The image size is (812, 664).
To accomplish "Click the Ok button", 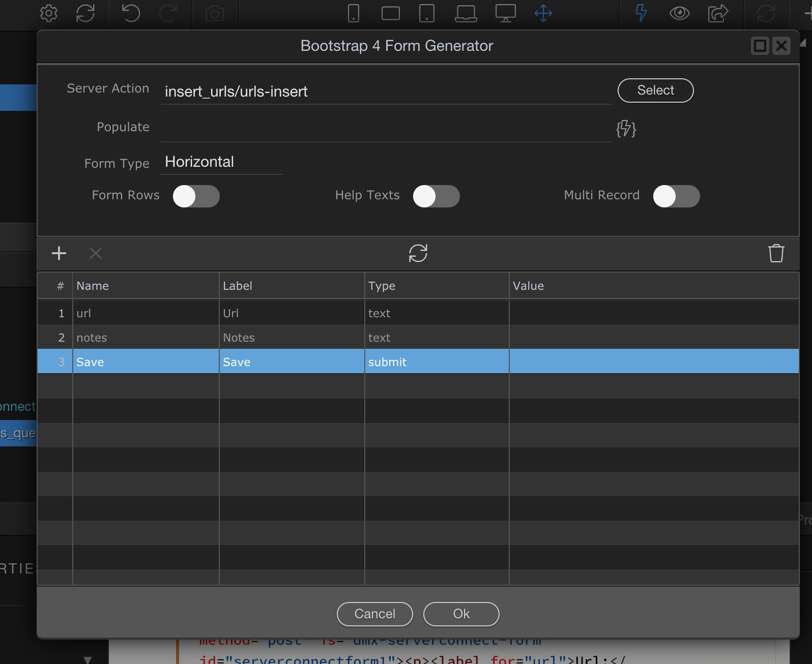I will [461, 614].
